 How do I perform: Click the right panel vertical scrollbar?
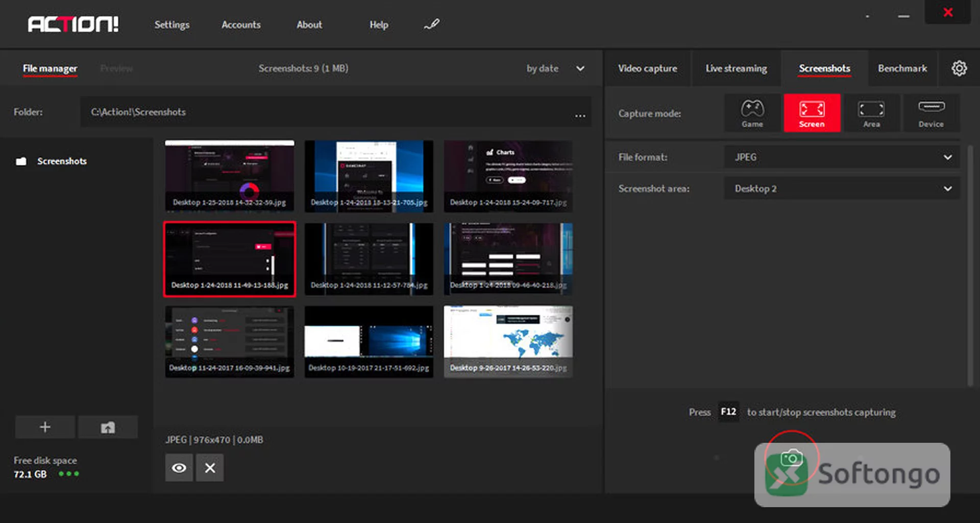(x=970, y=266)
